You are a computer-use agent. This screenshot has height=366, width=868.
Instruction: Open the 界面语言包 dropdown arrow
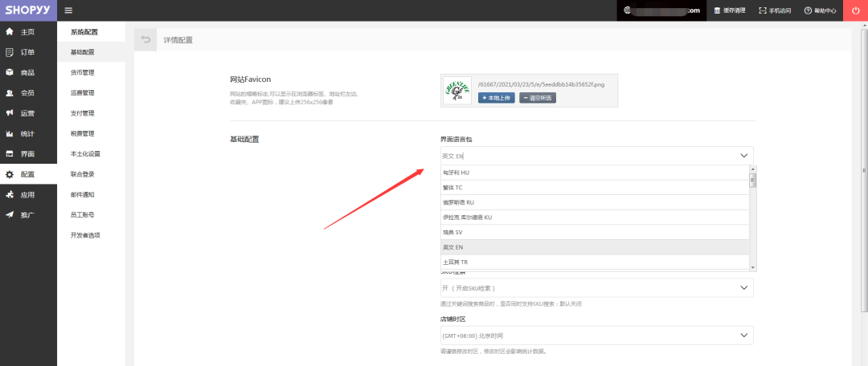(x=743, y=156)
